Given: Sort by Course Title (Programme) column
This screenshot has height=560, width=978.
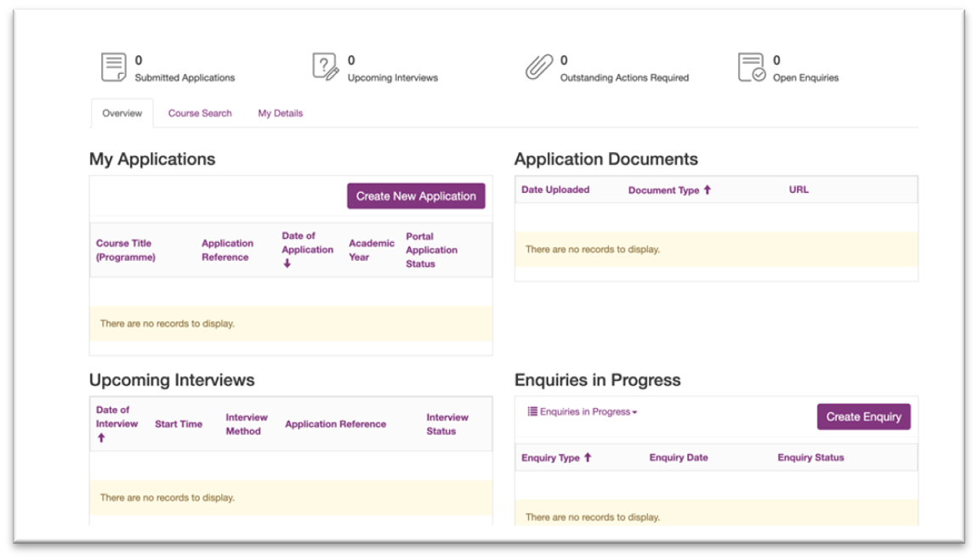Looking at the screenshot, I should coord(126,250).
